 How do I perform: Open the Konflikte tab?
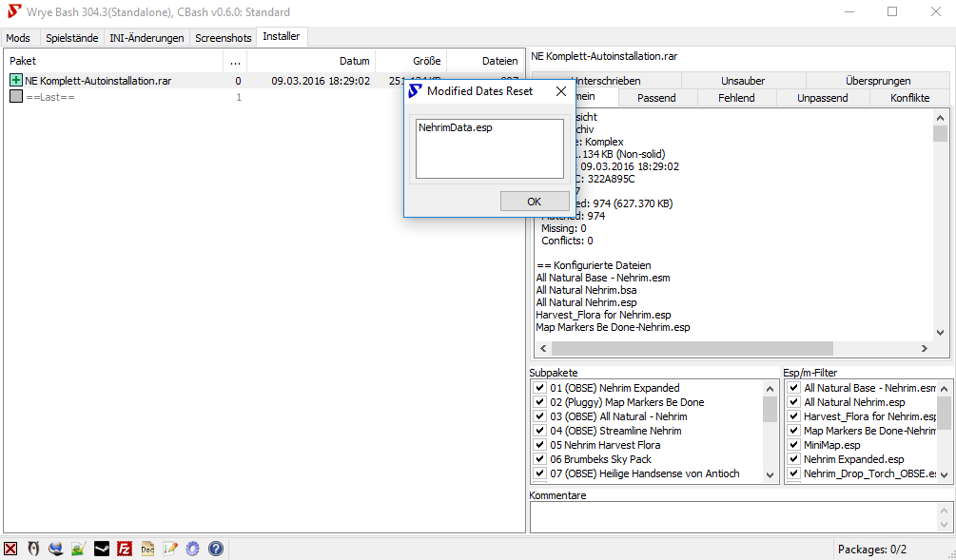[x=909, y=98]
